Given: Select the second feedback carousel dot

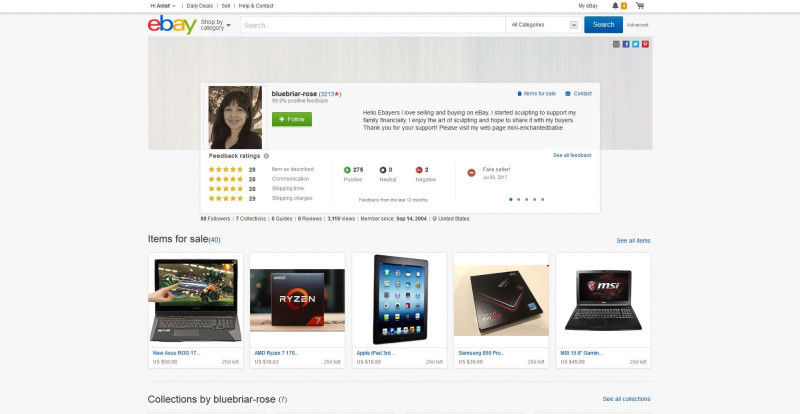Looking at the screenshot, I should (519, 200).
